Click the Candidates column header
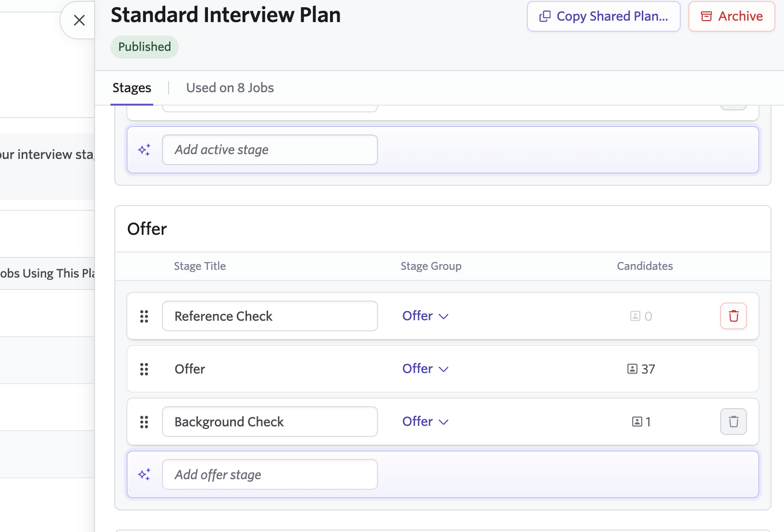Viewport: 784px width, 532px height. [x=645, y=266]
